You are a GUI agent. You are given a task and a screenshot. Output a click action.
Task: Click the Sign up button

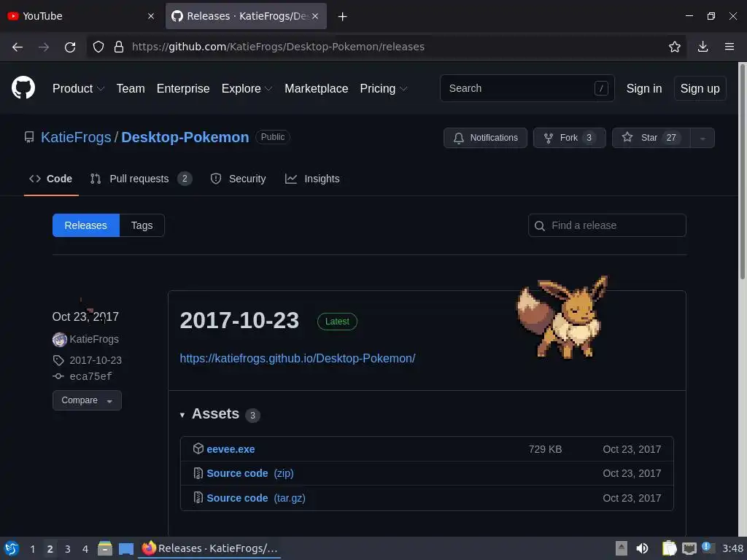[700, 88]
